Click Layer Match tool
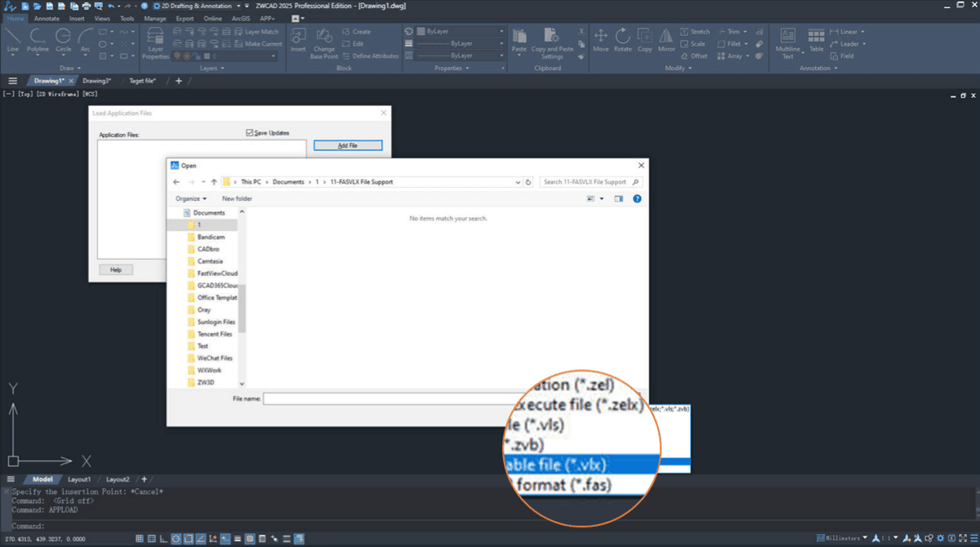Viewport: 980px width, 547px height. coord(256,32)
